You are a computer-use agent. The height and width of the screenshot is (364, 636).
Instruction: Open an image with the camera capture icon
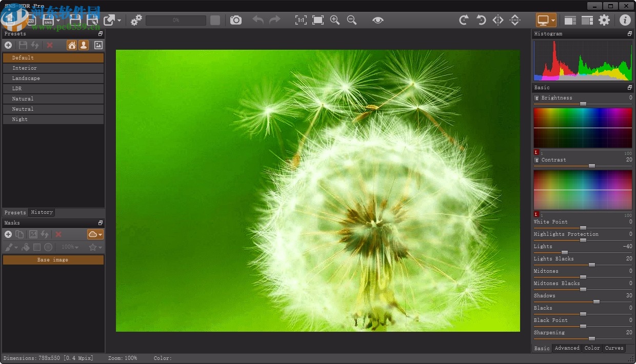[x=236, y=20]
